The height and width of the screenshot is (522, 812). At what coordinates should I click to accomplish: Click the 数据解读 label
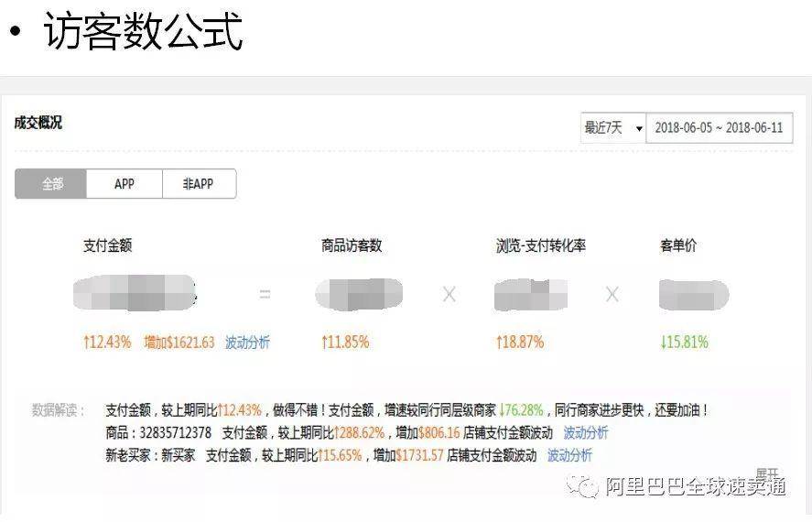coord(58,410)
